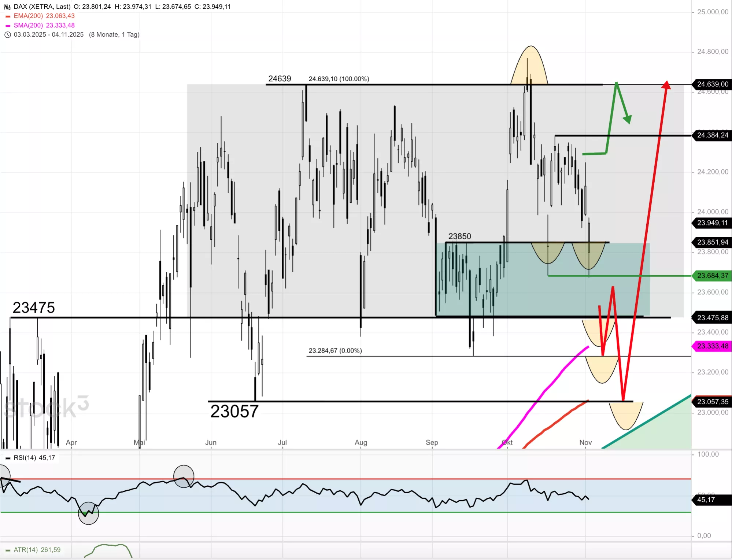Click the Jul month label on time axis

pos(282,442)
